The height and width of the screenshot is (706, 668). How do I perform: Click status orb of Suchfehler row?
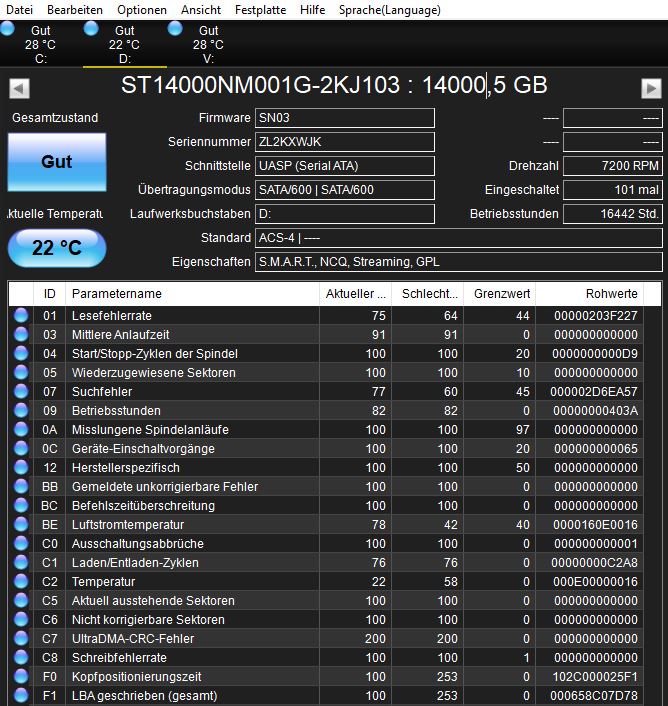[x=21, y=391]
